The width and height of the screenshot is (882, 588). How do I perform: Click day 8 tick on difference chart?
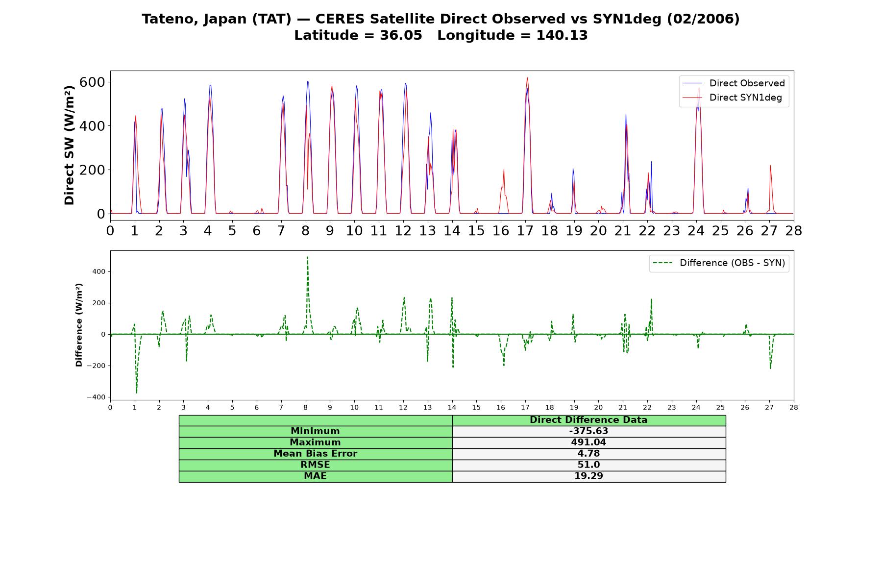tap(306, 407)
